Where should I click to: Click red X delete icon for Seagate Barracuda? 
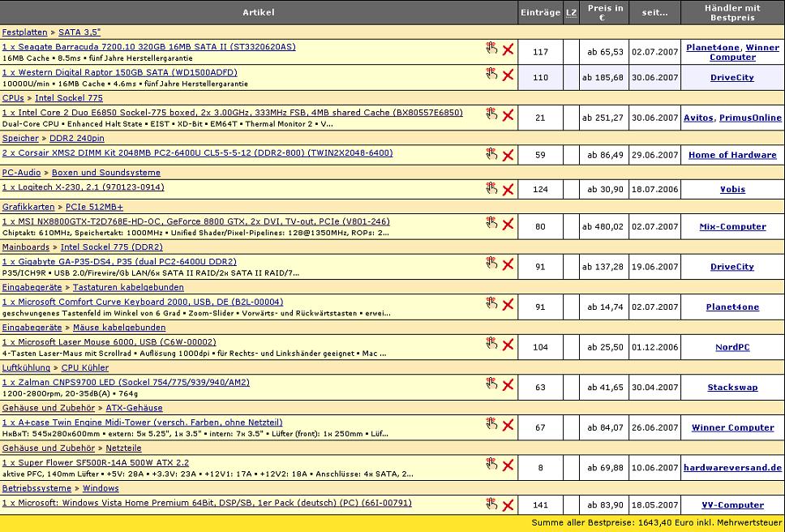coord(508,49)
